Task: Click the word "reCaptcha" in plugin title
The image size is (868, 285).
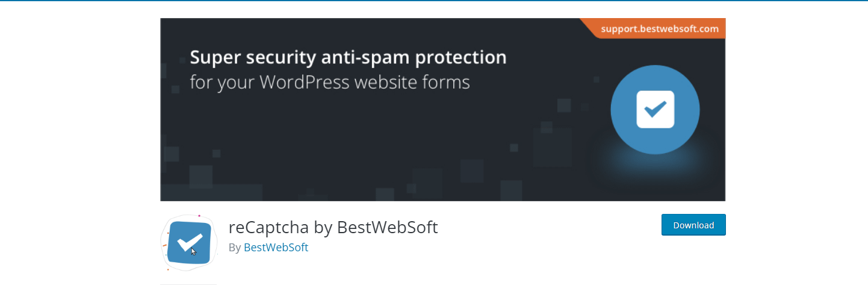Action: (269, 227)
